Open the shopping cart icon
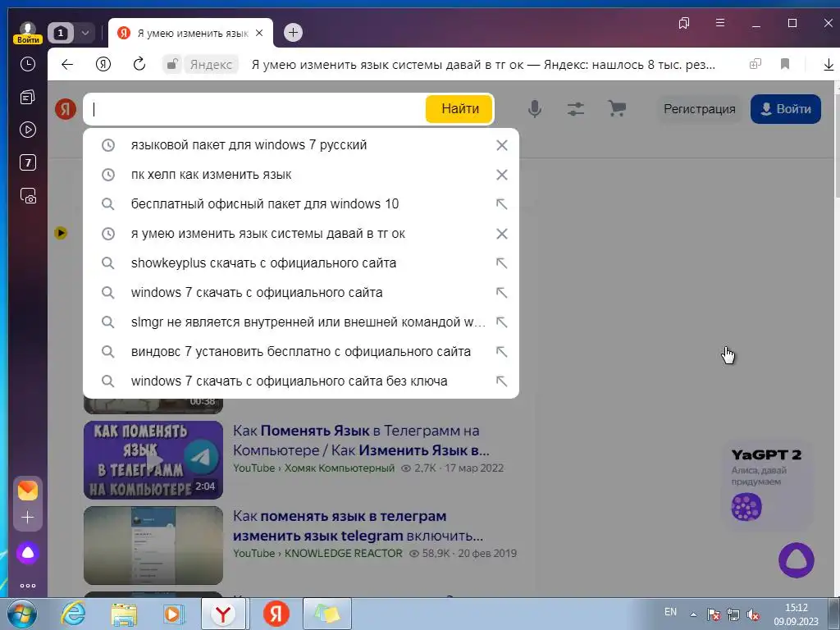840x630 pixels. click(617, 109)
